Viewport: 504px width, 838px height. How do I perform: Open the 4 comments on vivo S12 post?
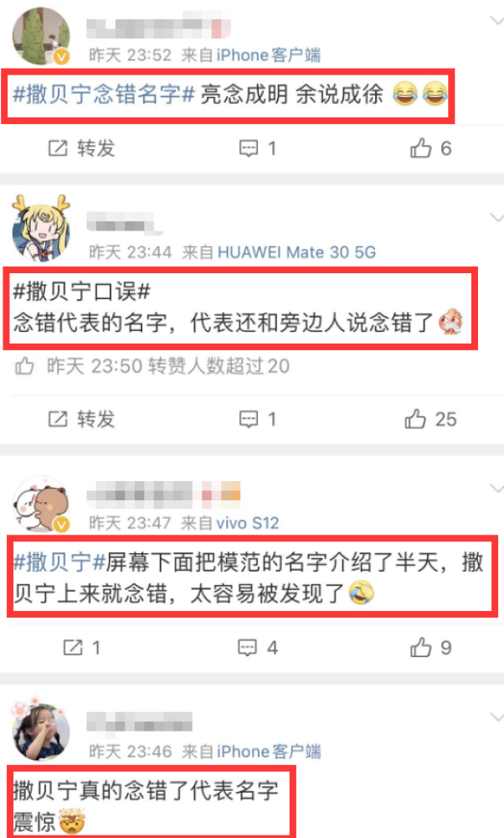point(257,647)
